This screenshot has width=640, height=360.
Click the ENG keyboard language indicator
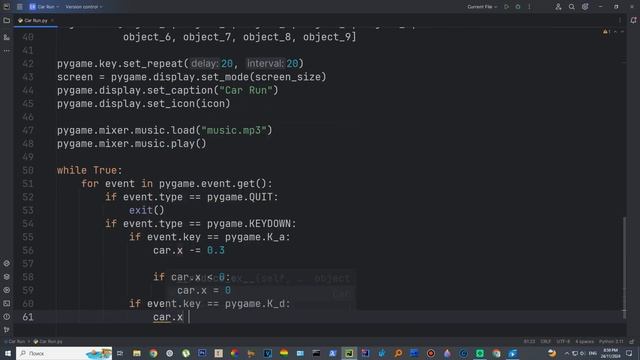coord(593,353)
